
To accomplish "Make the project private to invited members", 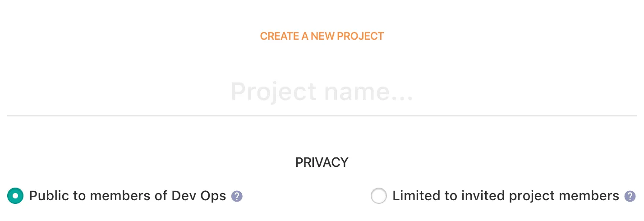I will pyautogui.click(x=378, y=196).
